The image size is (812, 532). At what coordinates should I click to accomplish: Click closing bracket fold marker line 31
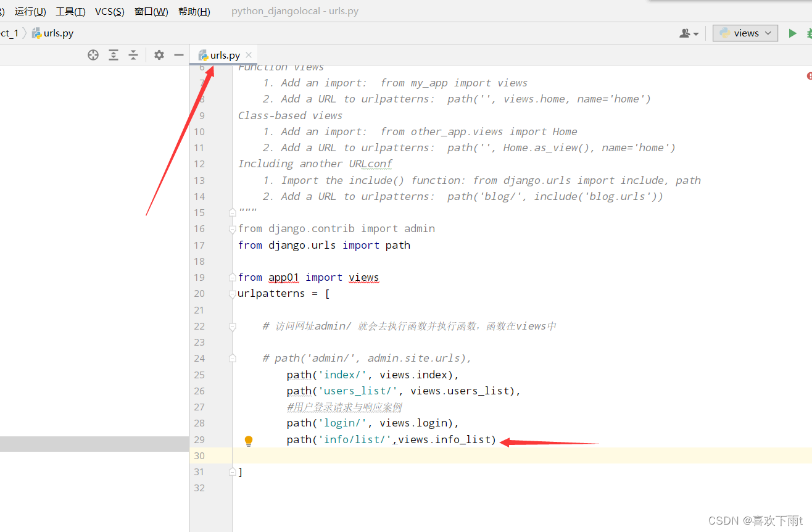(232, 472)
